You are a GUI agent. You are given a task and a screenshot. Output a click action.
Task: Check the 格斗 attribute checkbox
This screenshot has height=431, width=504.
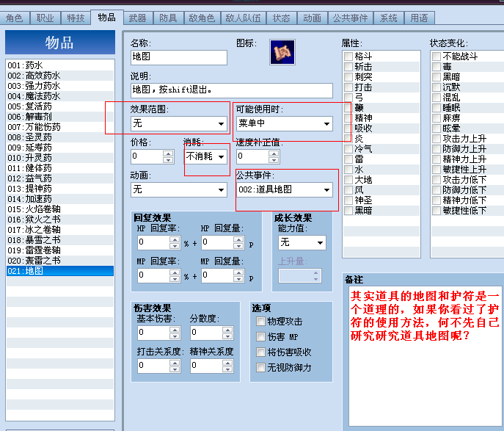pyautogui.click(x=348, y=57)
